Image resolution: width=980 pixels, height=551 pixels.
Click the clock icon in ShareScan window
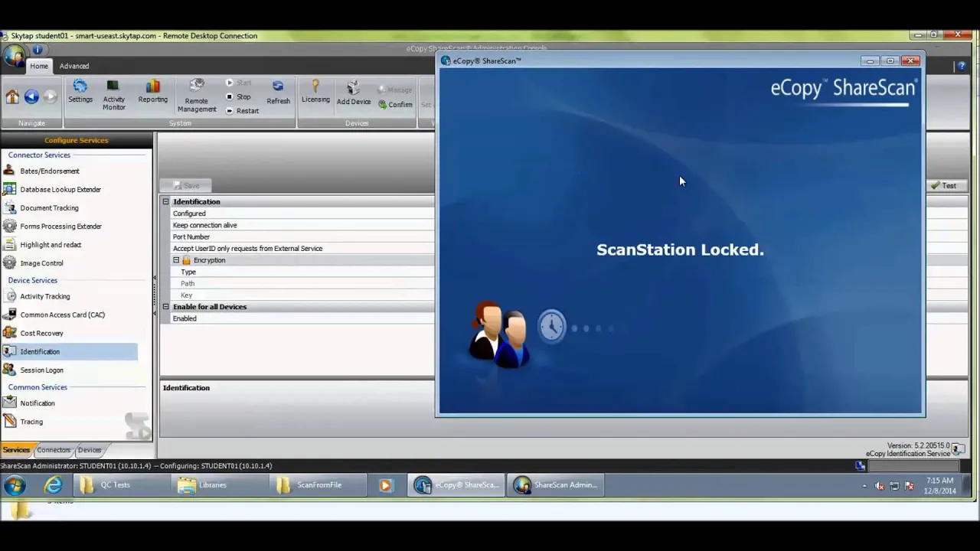(551, 327)
